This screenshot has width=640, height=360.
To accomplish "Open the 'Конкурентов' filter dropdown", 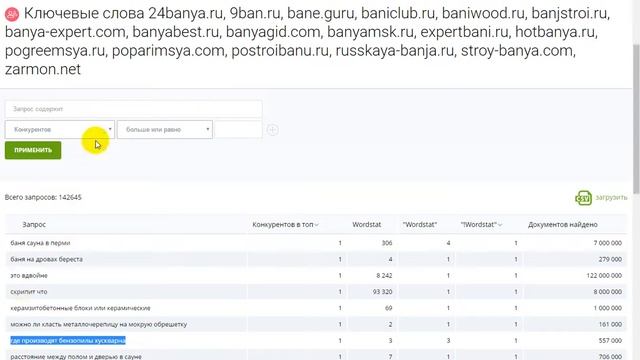I will 60,129.
